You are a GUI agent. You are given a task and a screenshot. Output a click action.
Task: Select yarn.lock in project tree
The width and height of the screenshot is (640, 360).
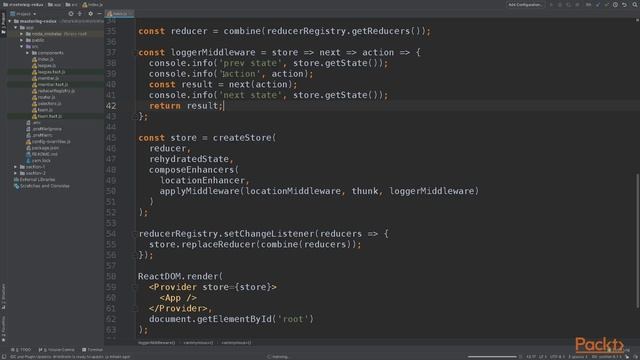point(41,160)
